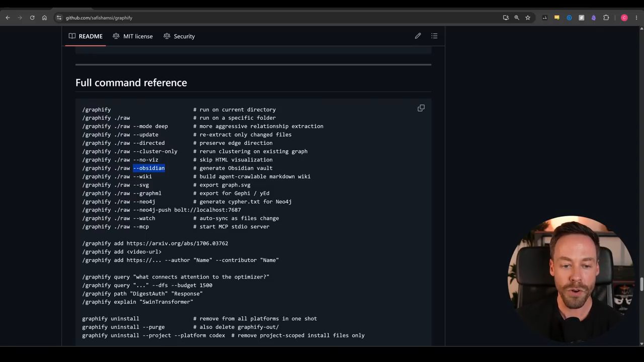
Task: Click the '/graphify path "DigestAuth" "Response"' line
Action: coord(142,294)
